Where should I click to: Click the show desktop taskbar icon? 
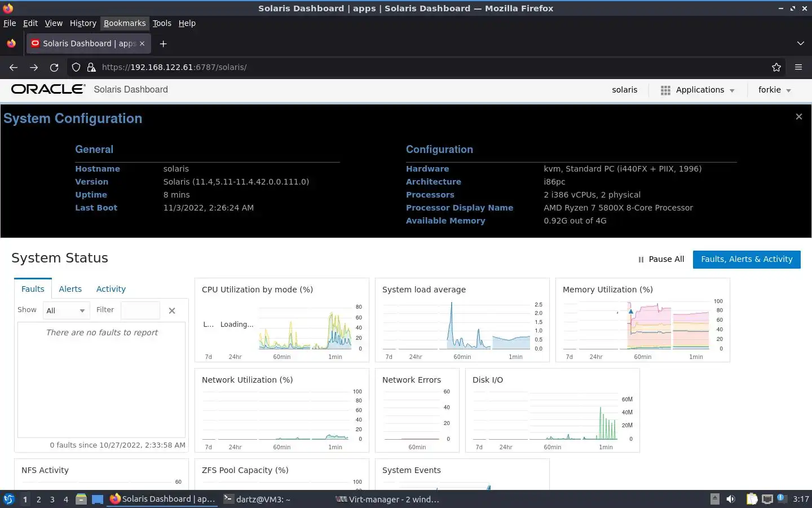click(98, 499)
